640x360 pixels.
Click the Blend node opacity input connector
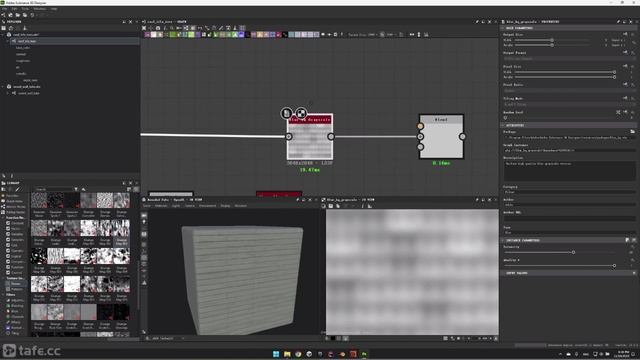click(x=420, y=147)
